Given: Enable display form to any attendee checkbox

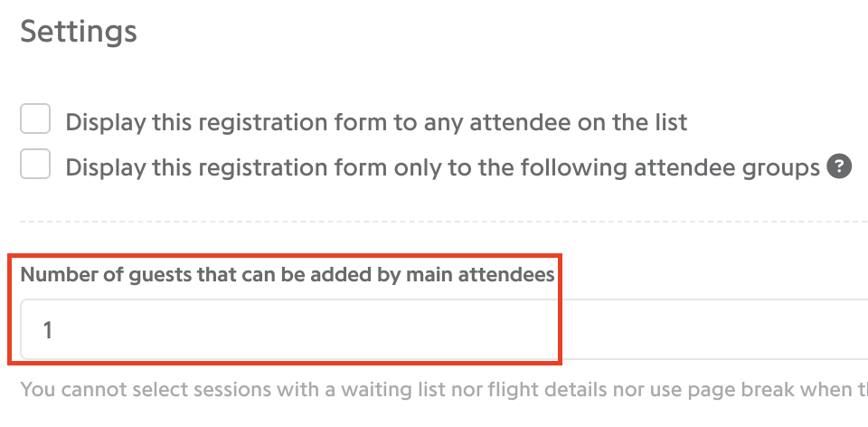Looking at the screenshot, I should pyautogui.click(x=35, y=119).
